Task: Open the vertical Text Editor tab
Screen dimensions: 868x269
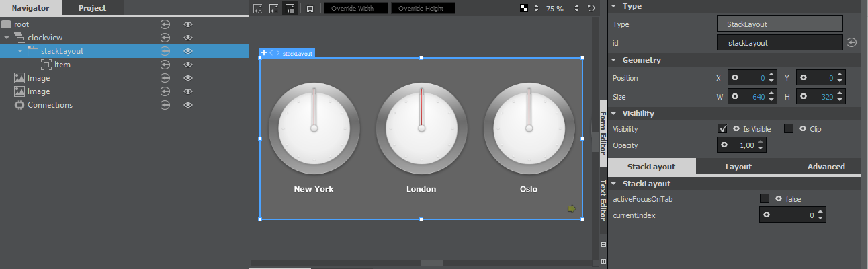Action: coord(603,200)
